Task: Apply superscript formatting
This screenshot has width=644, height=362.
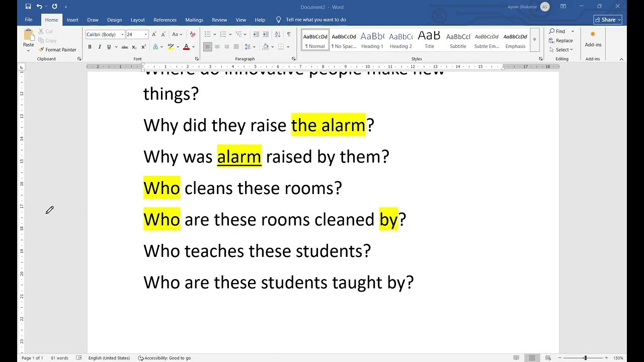Action: [x=143, y=47]
